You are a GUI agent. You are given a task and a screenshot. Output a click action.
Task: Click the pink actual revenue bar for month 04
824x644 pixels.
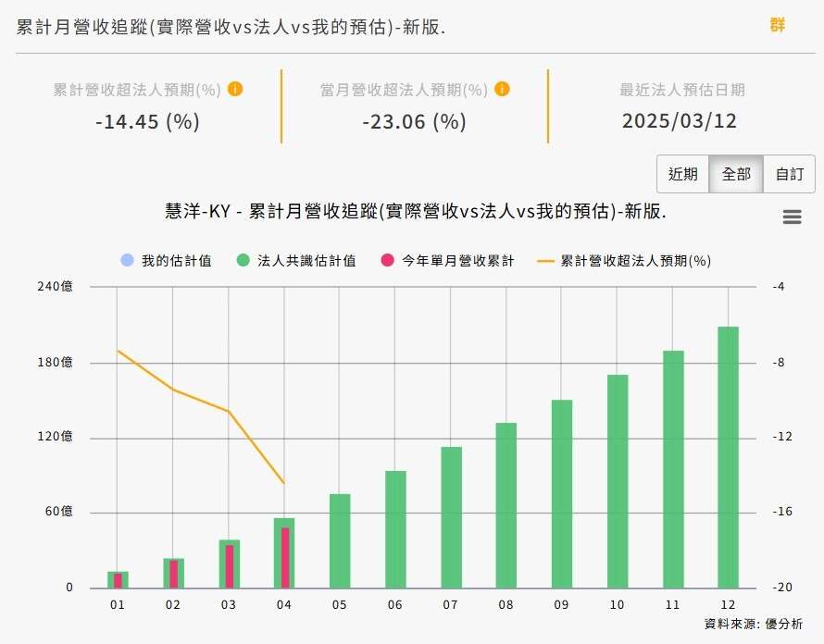pyautogui.click(x=285, y=558)
